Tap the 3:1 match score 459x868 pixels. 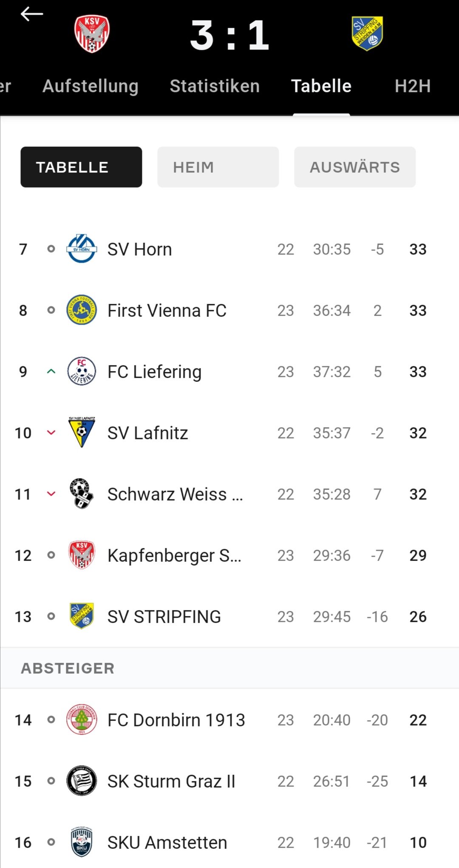click(229, 36)
